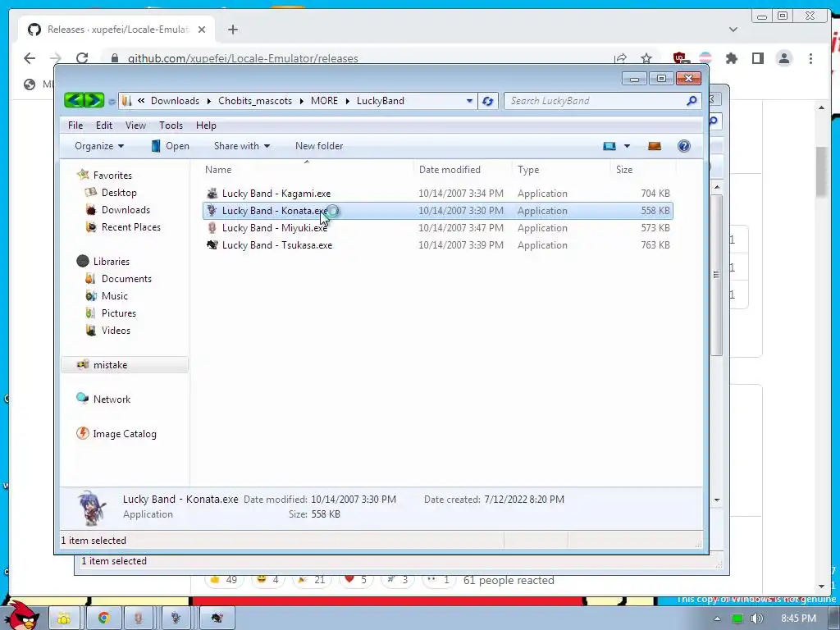
Task: Expand the Organize dropdown
Action: click(x=99, y=146)
